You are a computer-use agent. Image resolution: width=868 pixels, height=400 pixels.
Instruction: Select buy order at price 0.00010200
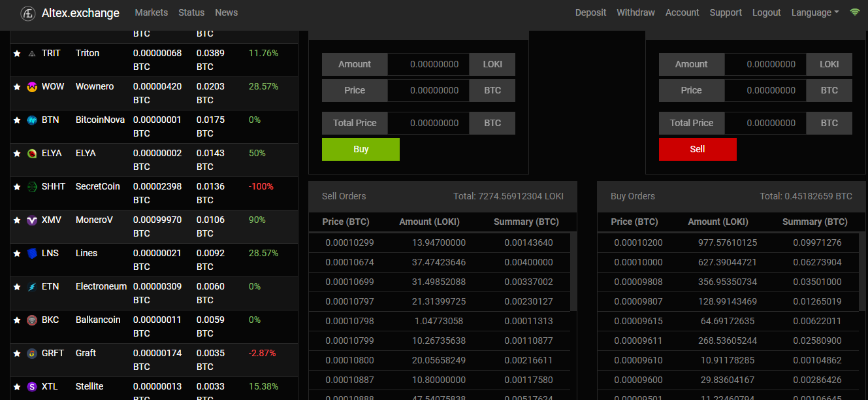click(728, 242)
